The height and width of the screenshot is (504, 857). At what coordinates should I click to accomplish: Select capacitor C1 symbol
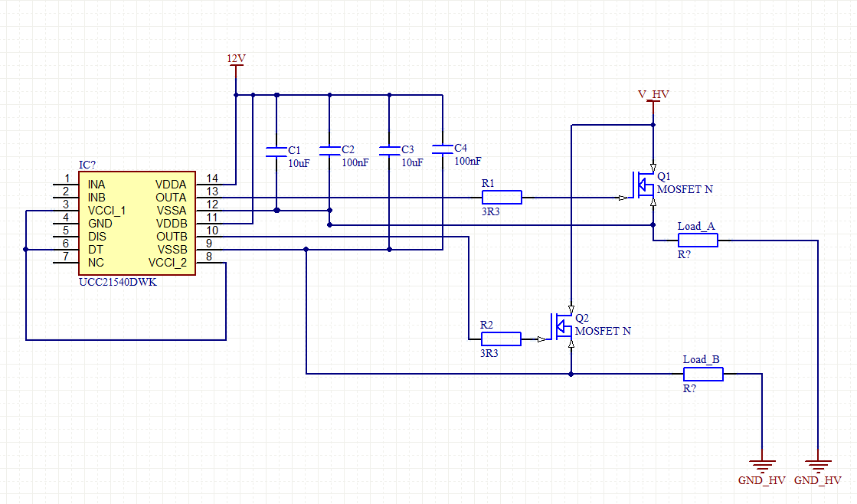276,152
